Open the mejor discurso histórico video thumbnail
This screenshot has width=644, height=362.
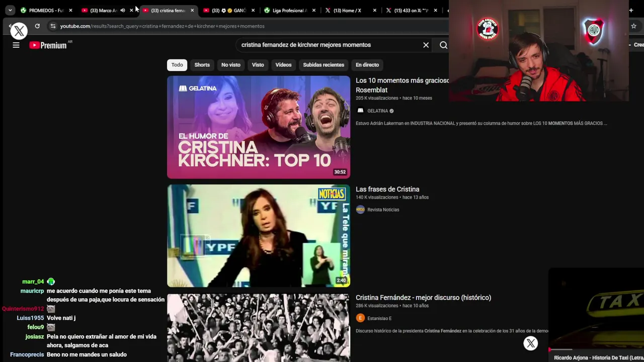259,328
